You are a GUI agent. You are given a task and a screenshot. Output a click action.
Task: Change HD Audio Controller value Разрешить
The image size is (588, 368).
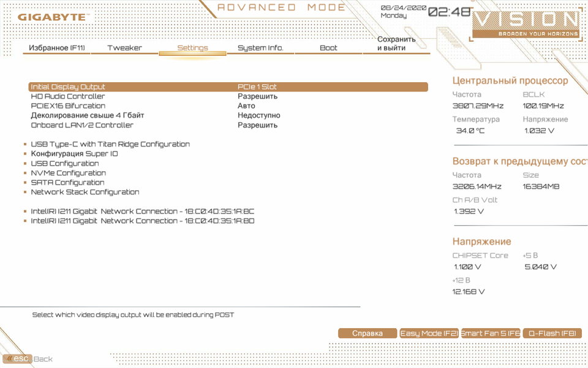click(x=258, y=96)
